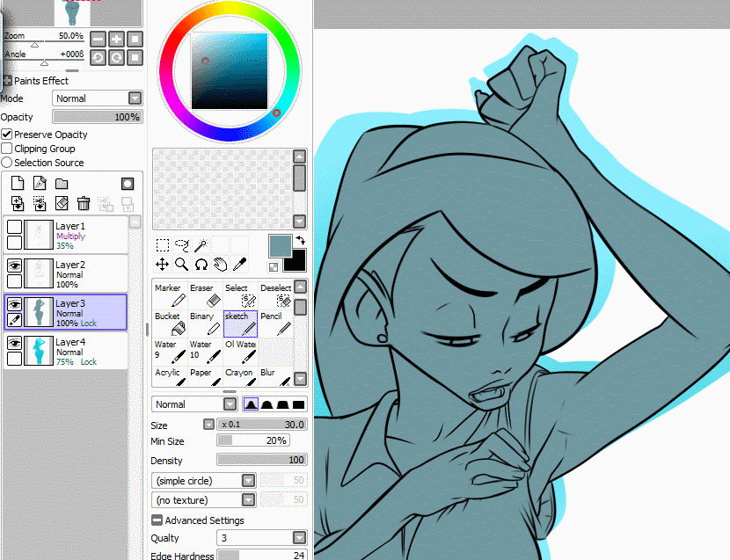Choose the Pencil brush preset
The image size is (730, 560).
click(x=276, y=323)
